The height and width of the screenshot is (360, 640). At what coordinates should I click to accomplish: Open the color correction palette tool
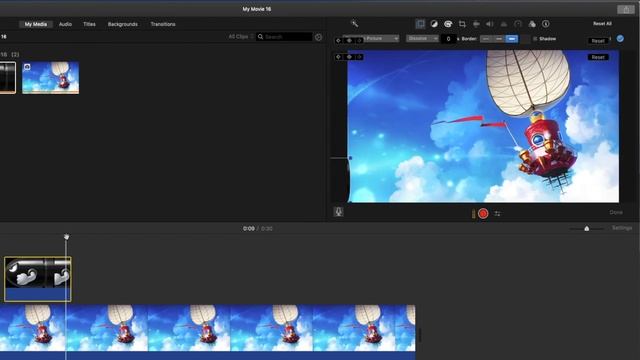(x=448, y=24)
